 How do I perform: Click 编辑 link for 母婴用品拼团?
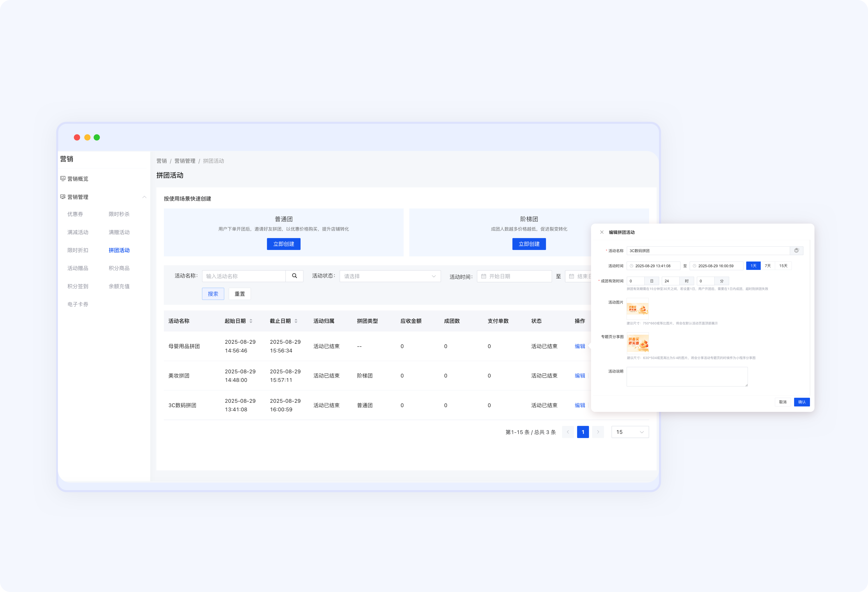coord(580,346)
